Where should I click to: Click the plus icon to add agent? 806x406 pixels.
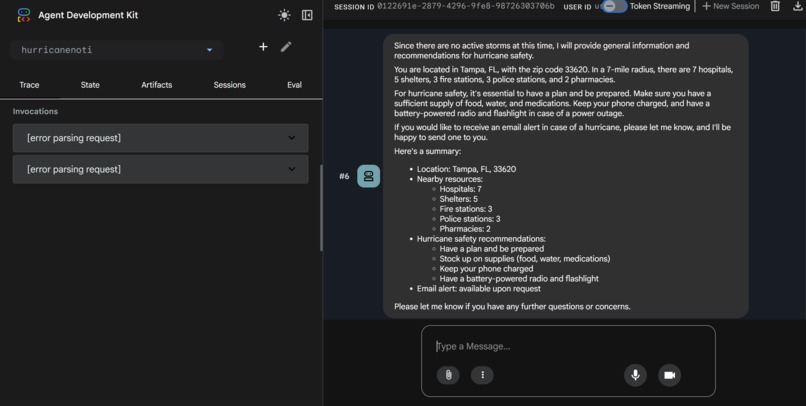pyautogui.click(x=263, y=47)
